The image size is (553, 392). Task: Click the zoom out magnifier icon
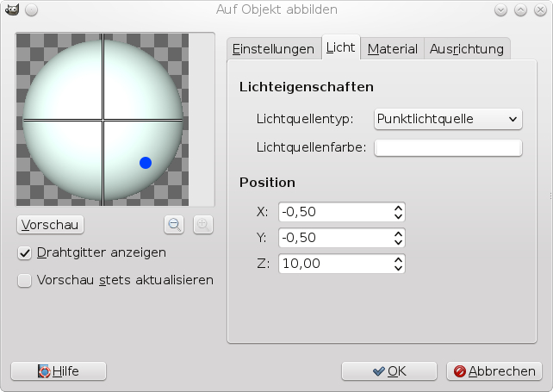click(x=174, y=224)
